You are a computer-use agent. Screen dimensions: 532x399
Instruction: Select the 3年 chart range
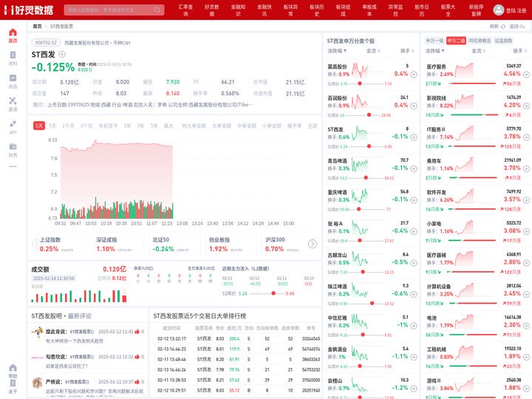click(x=140, y=126)
